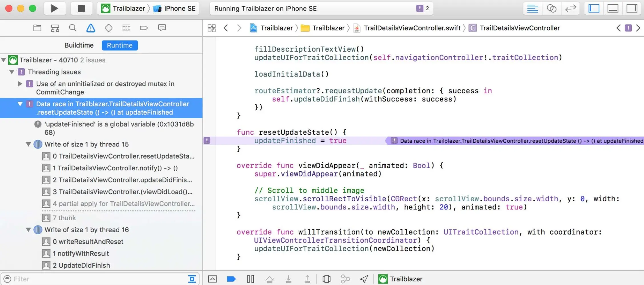Collapse the Data race issue details
The height and width of the screenshot is (285, 644).
coord(20,104)
